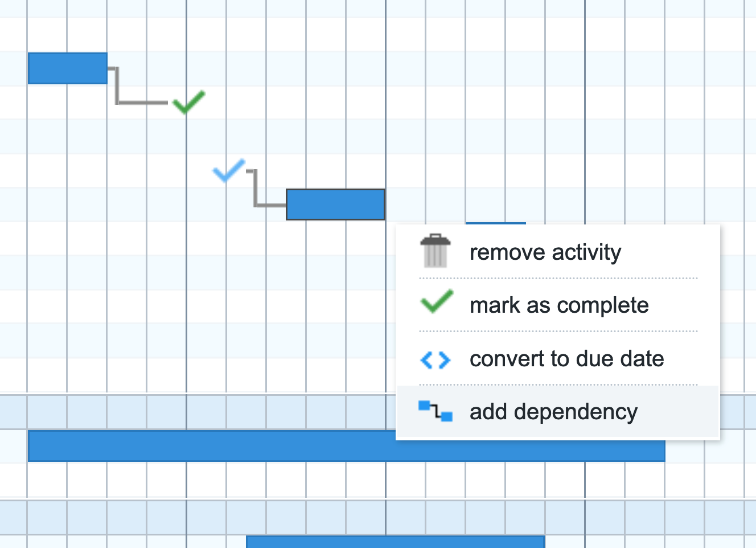The image size is (756, 548).
Task: Click the small task bar partially hidden behind the menu
Action: coord(495,223)
